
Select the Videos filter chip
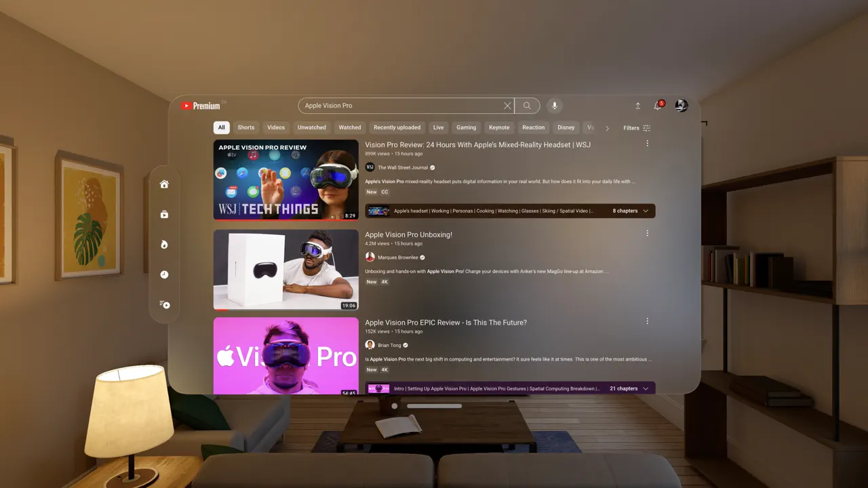tap(276, 127)
